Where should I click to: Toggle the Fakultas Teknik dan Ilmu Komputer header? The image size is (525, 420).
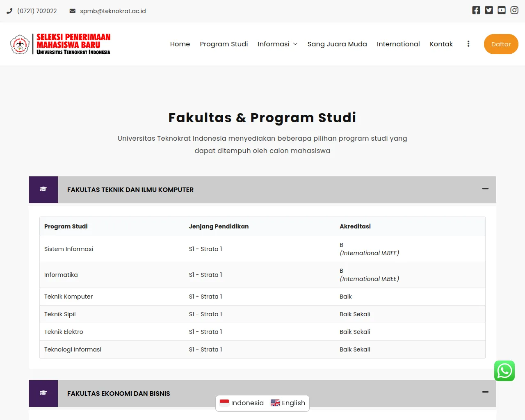pos(262,189)
